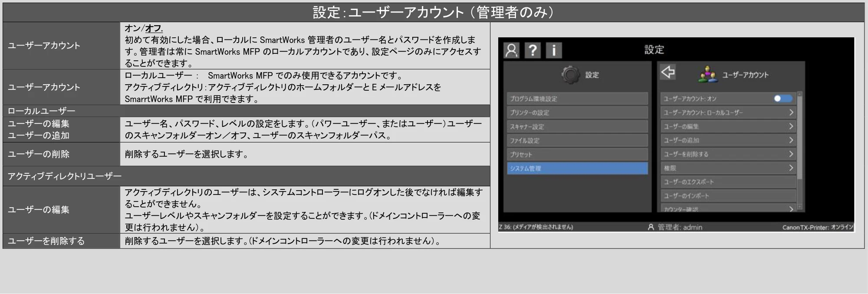Click the scrollbar down arrow in user account list
868x294 pixels.
800,207
